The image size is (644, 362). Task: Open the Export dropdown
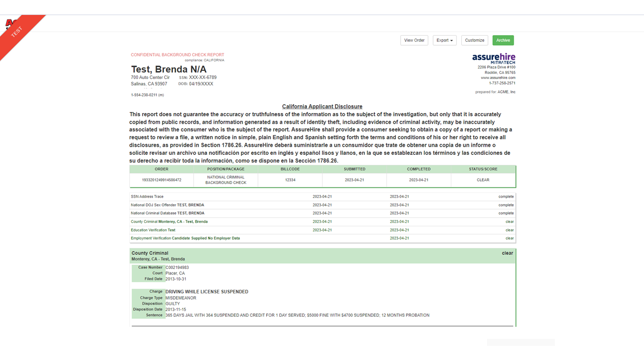click(444, 40)
